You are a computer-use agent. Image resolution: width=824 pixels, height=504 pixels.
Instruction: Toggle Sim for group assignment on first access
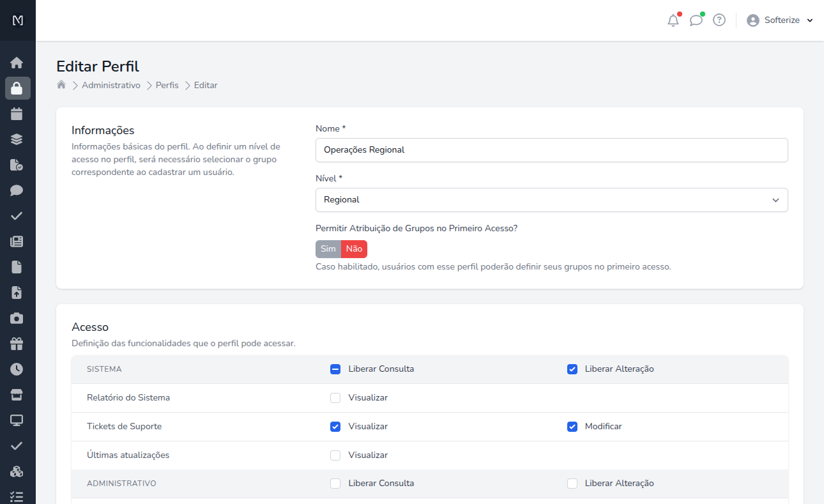click(x=328, y=249)
